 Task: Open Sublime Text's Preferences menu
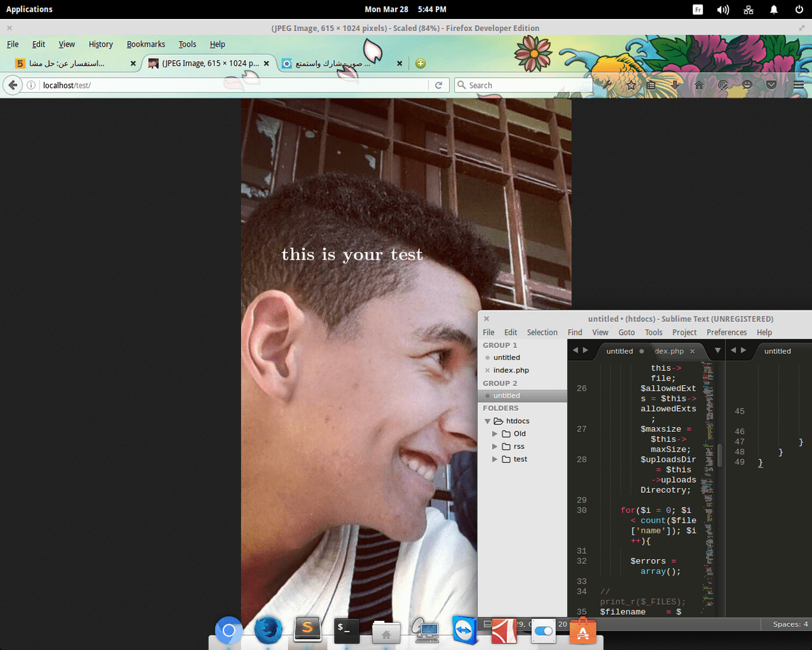click(726, 332)
